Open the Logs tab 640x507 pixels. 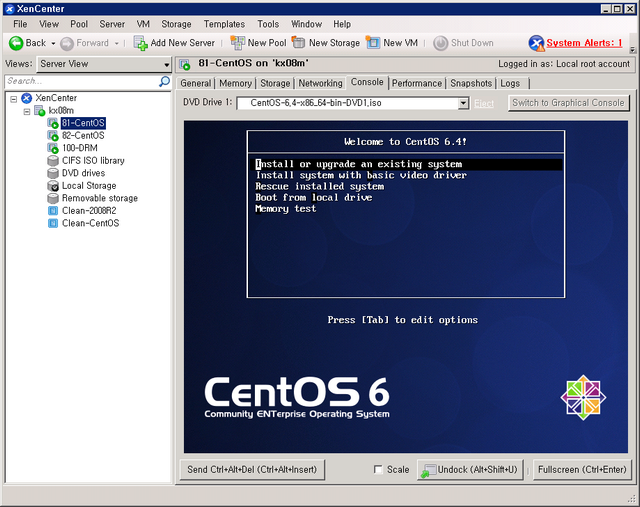[510, 83]
